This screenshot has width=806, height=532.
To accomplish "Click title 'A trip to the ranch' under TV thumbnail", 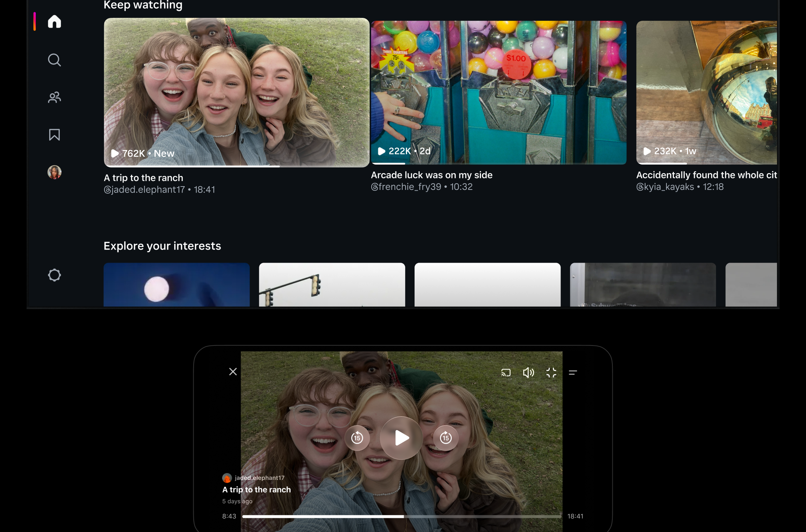I will [x=143, y=178].
